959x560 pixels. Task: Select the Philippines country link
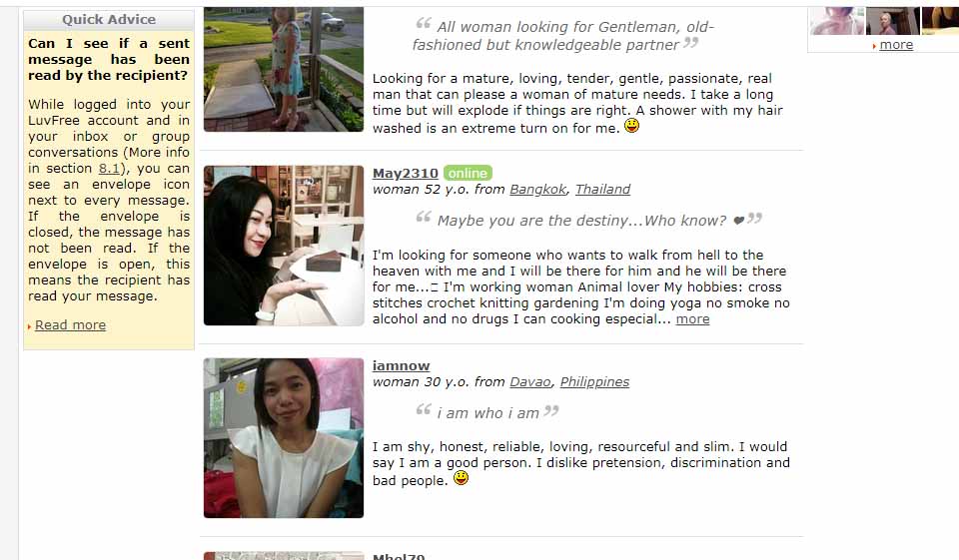pos(594,382)
